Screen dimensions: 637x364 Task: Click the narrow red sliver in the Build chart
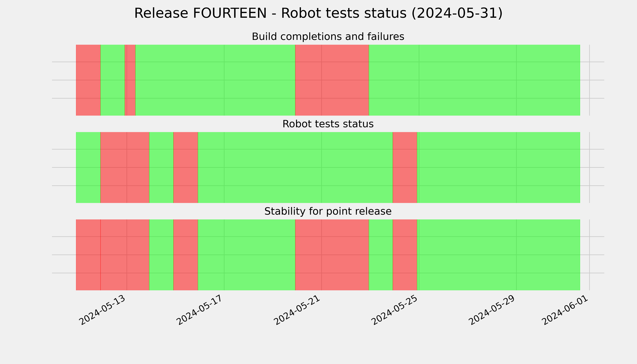point(130,80)
